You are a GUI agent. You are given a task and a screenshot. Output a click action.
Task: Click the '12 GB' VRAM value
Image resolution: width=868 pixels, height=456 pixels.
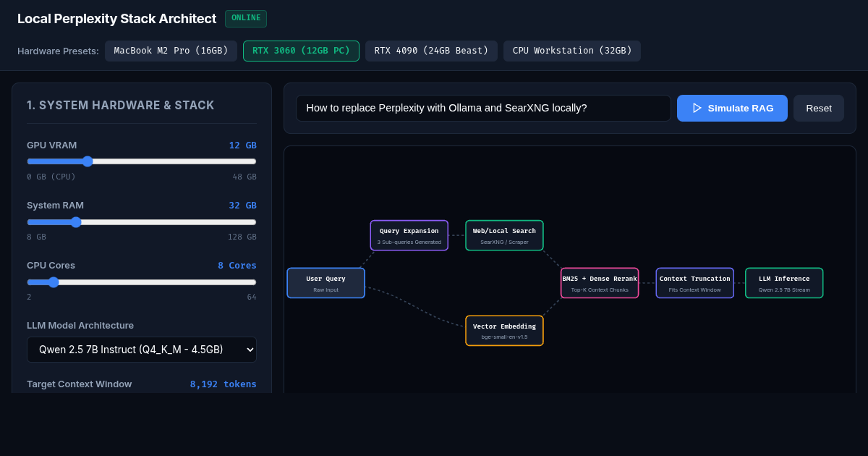click(243, 145)
